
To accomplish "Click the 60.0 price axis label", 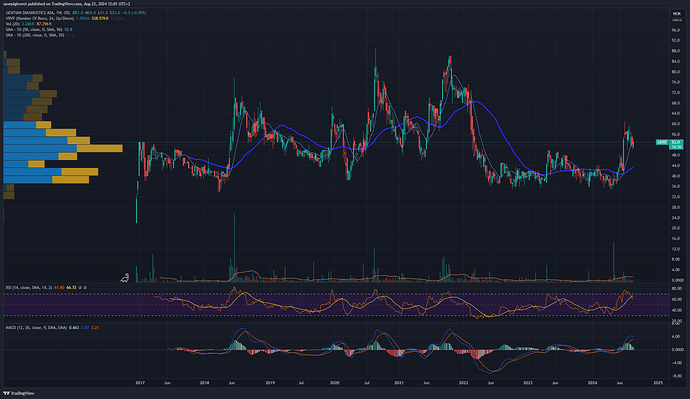I will pos(675,124).
